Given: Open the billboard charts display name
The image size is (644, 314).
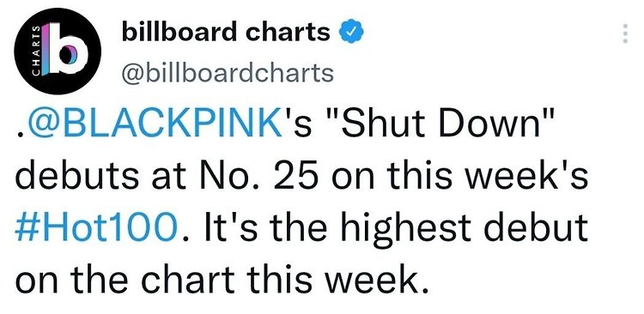Looking at the screenshot, I should [226, 32].
